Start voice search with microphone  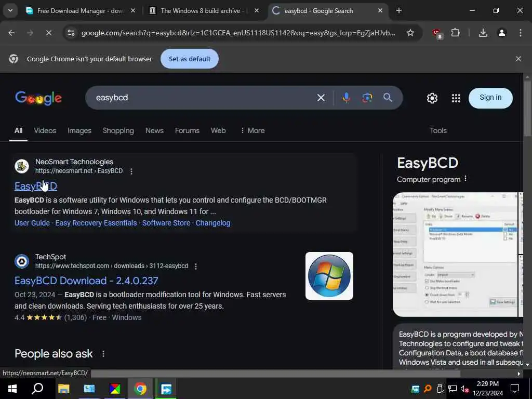pos(346,98)
